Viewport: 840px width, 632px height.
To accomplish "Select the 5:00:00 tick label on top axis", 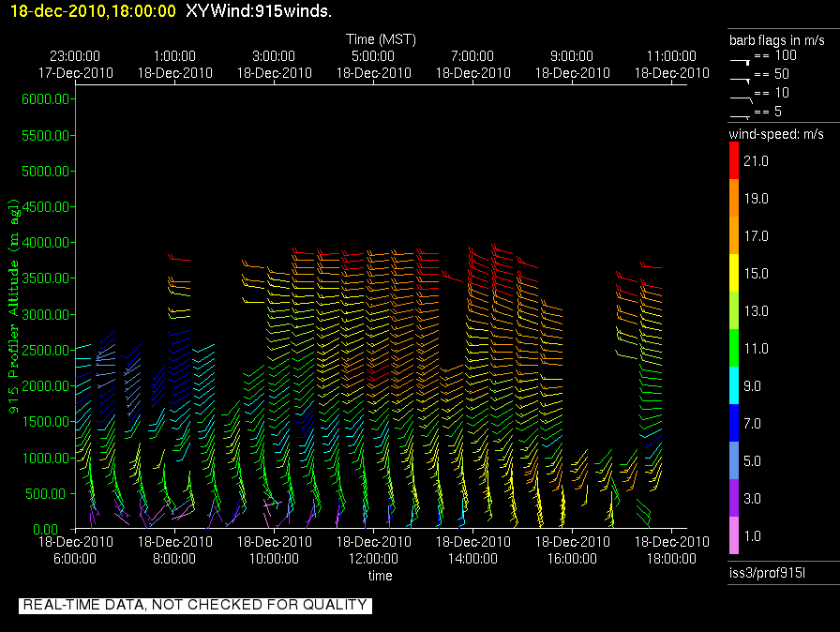I will 373,56.
